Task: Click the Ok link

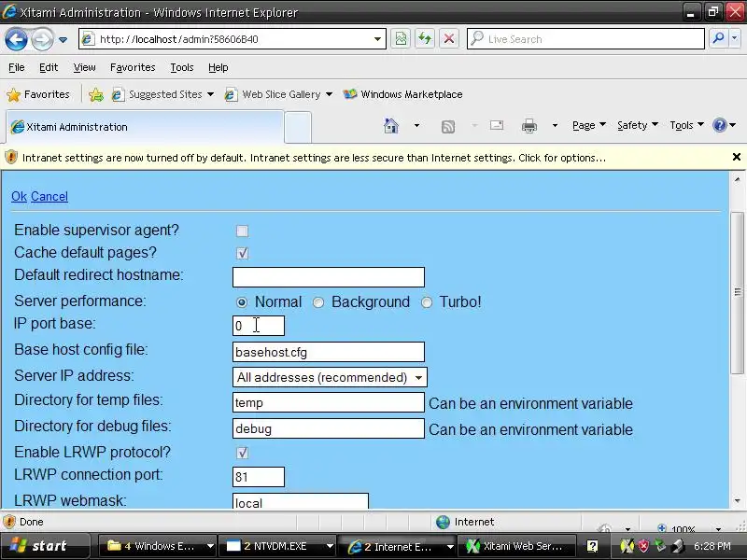Action: point(19,196)
